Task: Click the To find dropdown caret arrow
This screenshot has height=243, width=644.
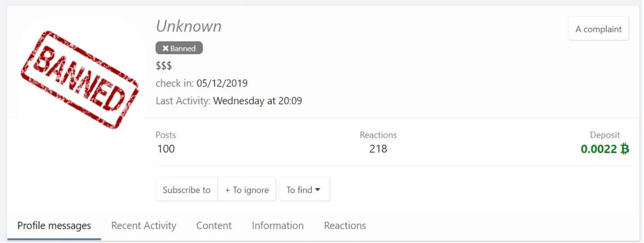Action: click(x=318, y=190)
